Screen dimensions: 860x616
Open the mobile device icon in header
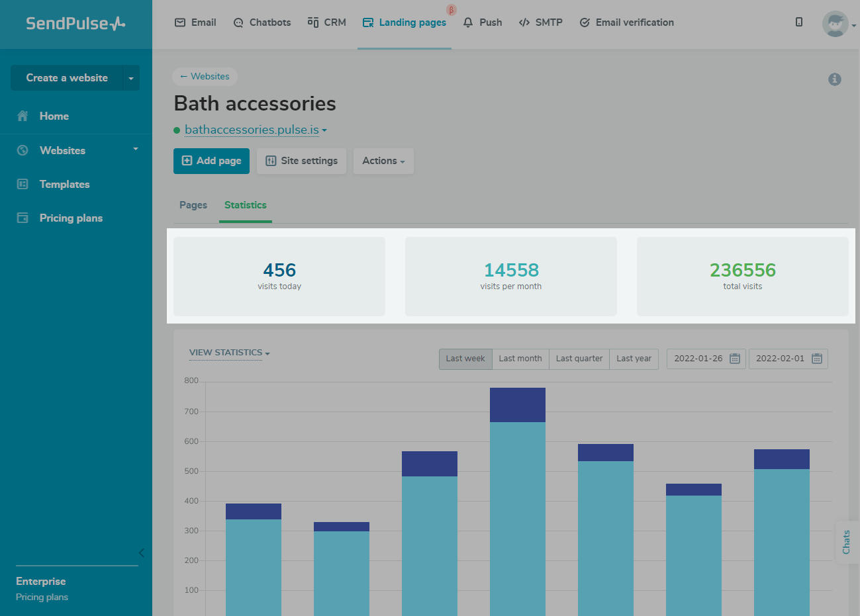coord(799,22)
